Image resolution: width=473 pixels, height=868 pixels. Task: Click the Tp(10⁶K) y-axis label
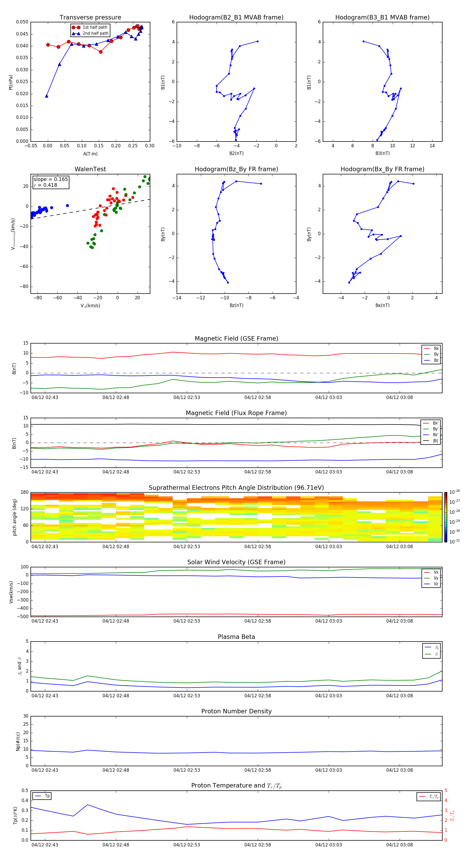tap(15, 815)
